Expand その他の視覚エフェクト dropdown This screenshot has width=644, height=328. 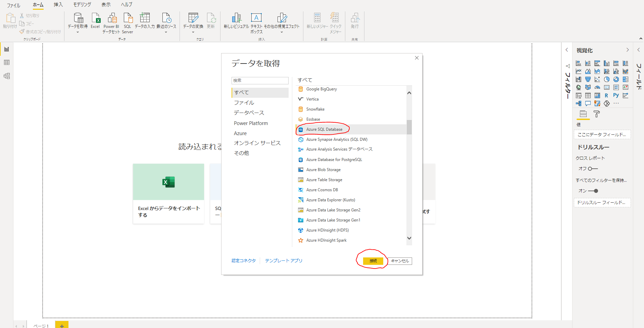tap(282, 32)
